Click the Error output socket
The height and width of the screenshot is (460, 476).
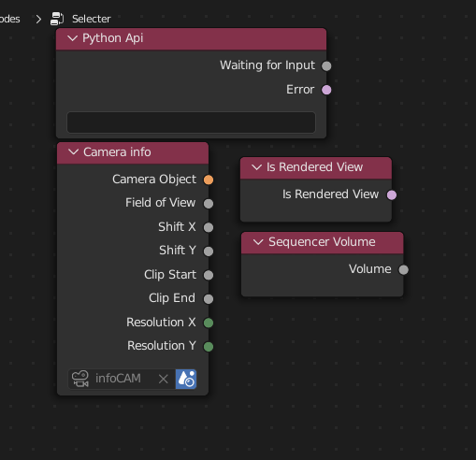tap(326, 90)
